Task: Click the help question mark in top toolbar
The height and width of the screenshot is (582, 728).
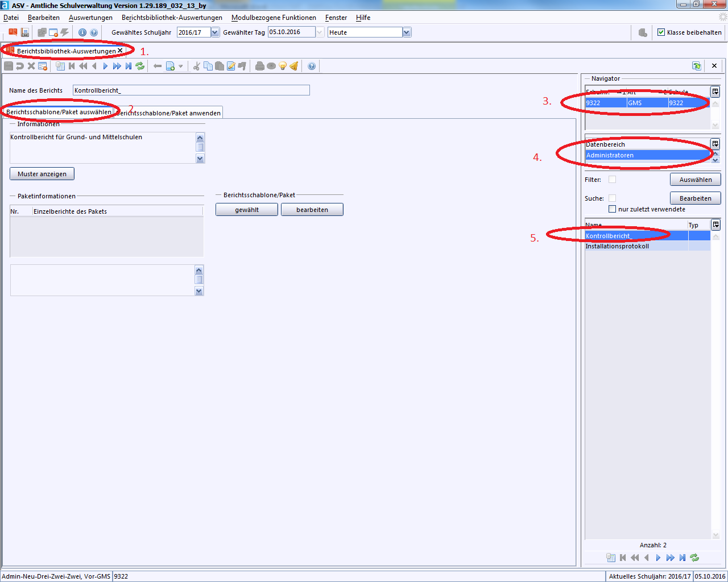Action: [94, 32]
